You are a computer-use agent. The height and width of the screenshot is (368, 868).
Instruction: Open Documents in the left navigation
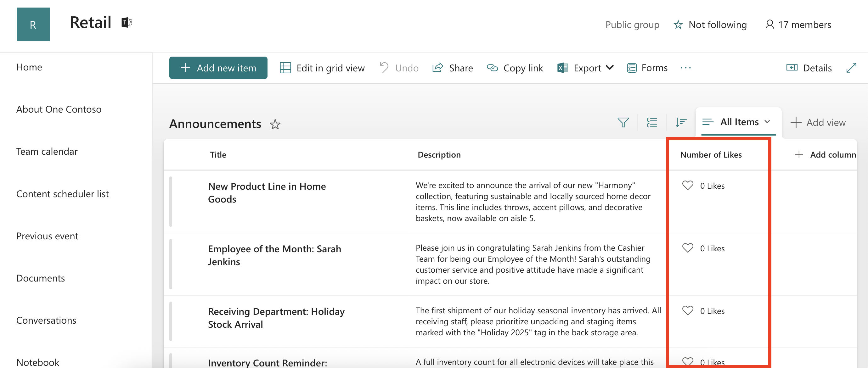[x=40, y=278]
